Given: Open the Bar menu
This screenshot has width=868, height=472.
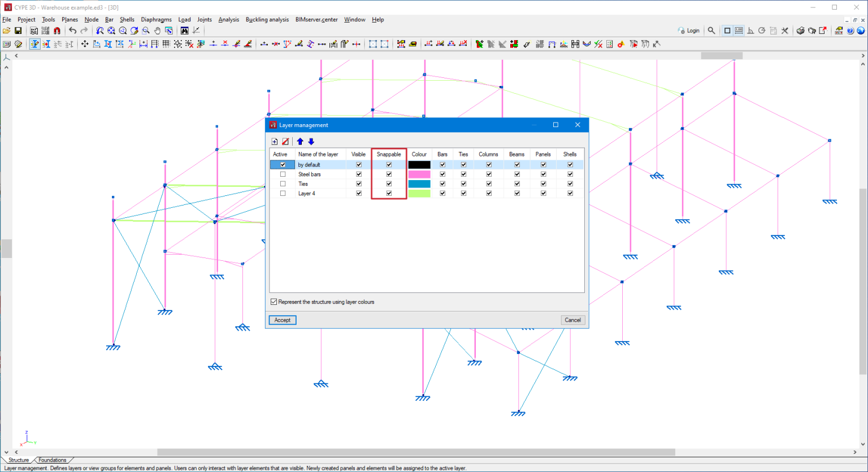Looking at the screenshot, I should pos(109,19).
